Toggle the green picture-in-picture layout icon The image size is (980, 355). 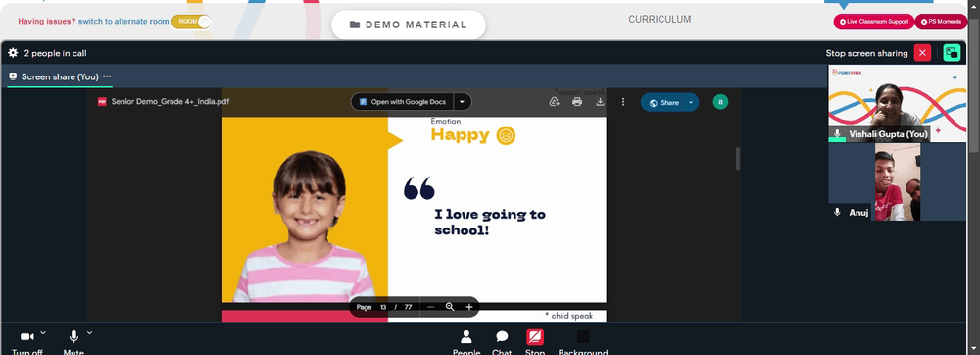(x=952, y=53)
